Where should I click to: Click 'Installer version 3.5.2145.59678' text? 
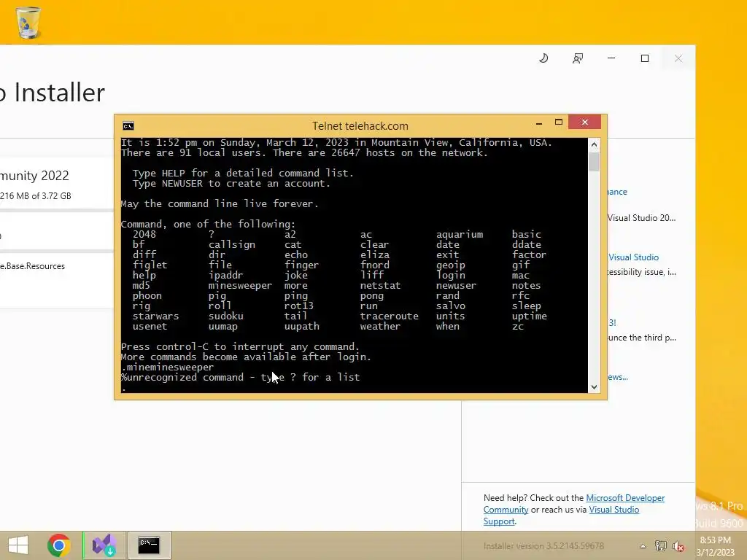[543, 546]
